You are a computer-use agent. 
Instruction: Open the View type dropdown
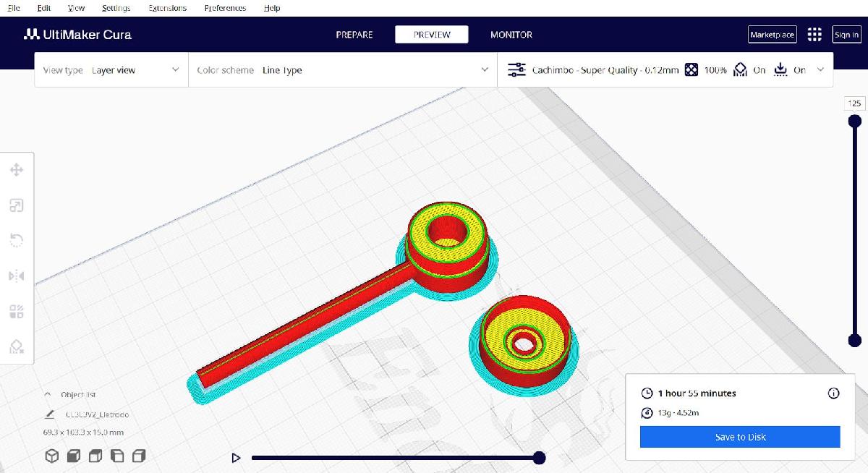tap(111, 70)
